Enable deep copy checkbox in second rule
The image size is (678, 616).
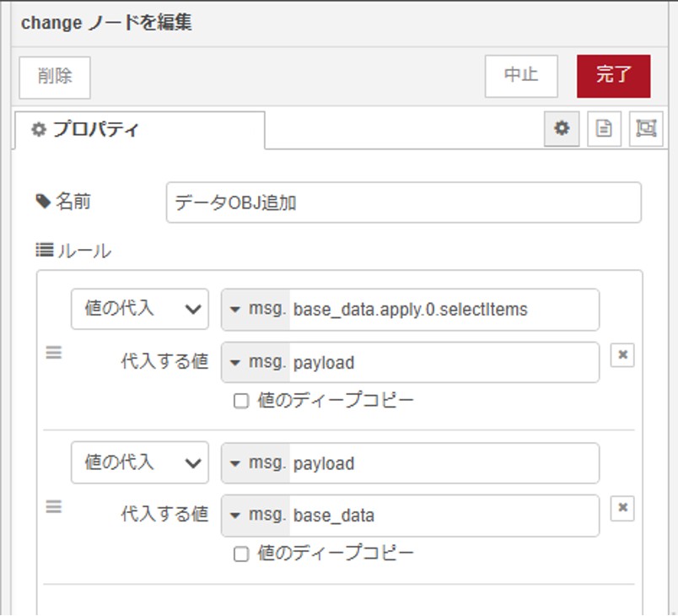[x=241, y=554]
